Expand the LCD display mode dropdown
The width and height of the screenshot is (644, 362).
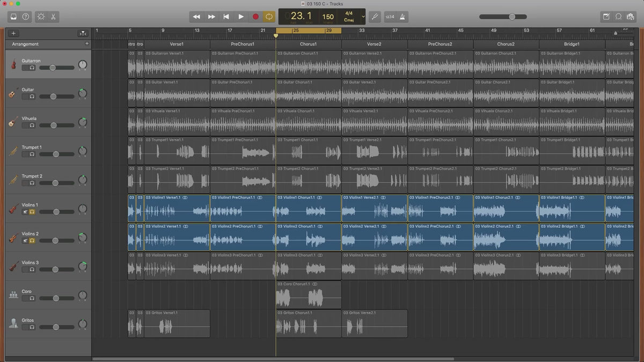pyautogui.click(x=363, y=17)
